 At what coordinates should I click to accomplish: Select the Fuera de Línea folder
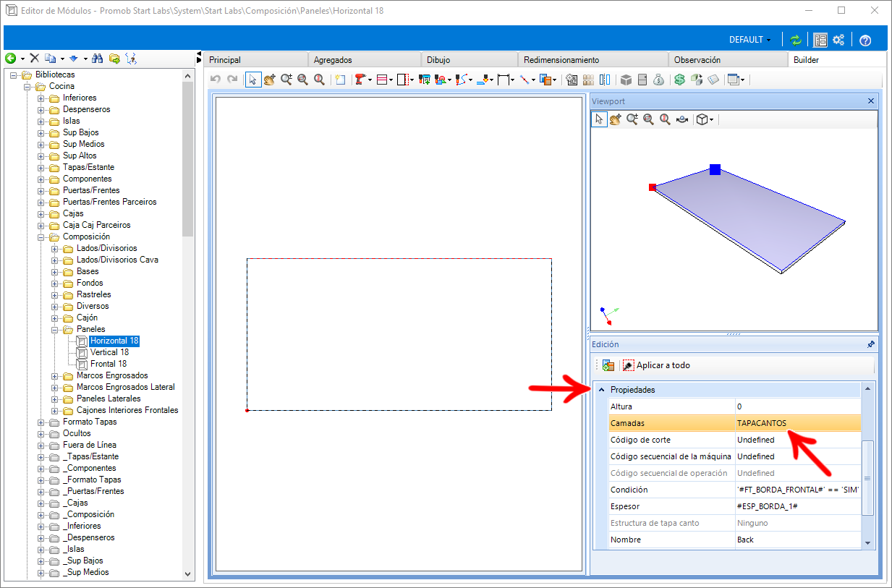point(89,445)
